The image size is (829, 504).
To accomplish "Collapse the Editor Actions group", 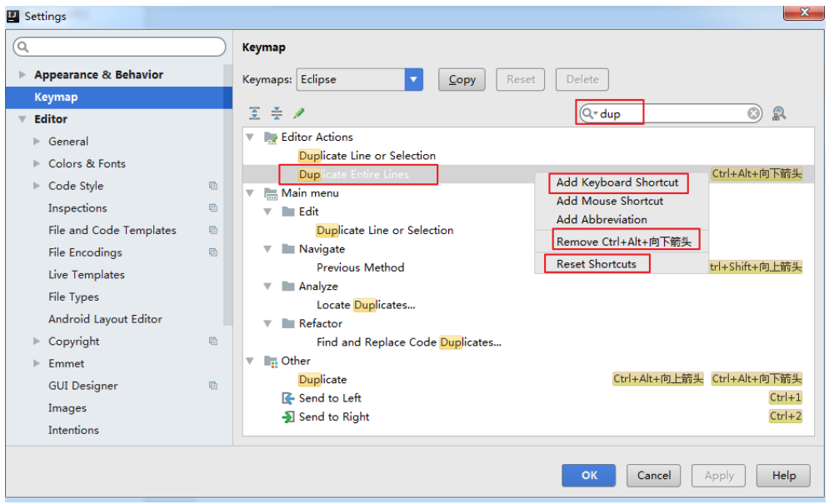I will [250, 137].
